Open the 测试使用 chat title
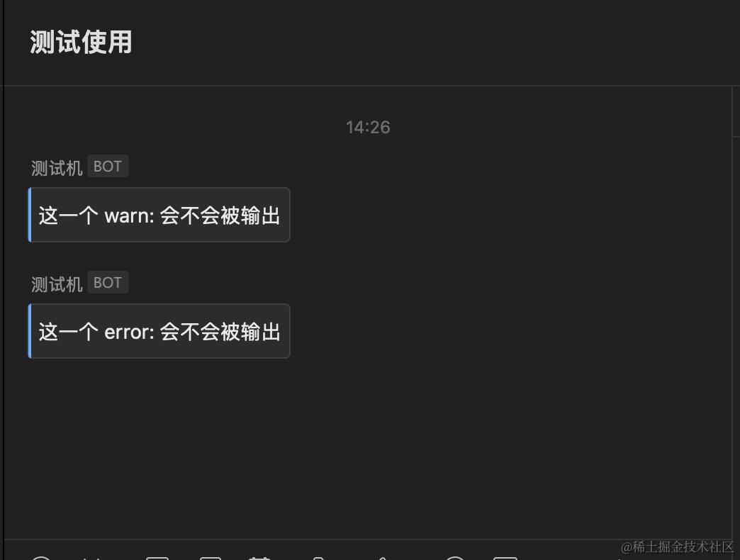The height and width of the screenshot is (560, 740). pyautogui.click(x=81, y=42)
